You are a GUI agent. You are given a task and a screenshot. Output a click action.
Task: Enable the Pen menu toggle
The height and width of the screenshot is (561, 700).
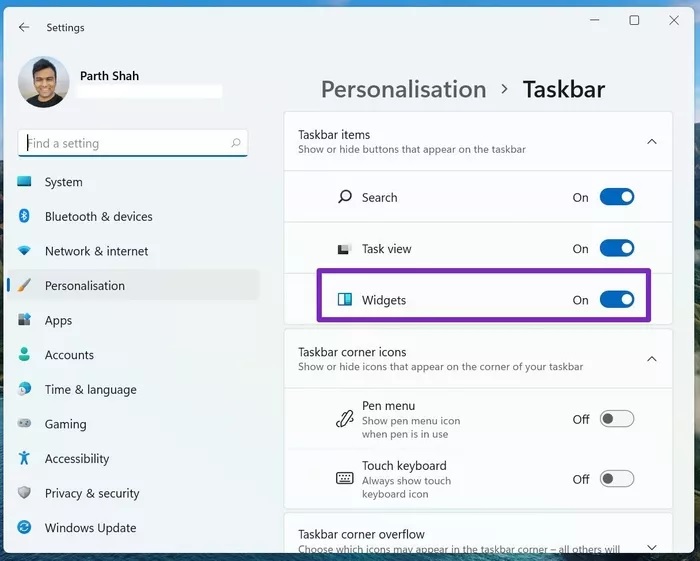(616, 419)
